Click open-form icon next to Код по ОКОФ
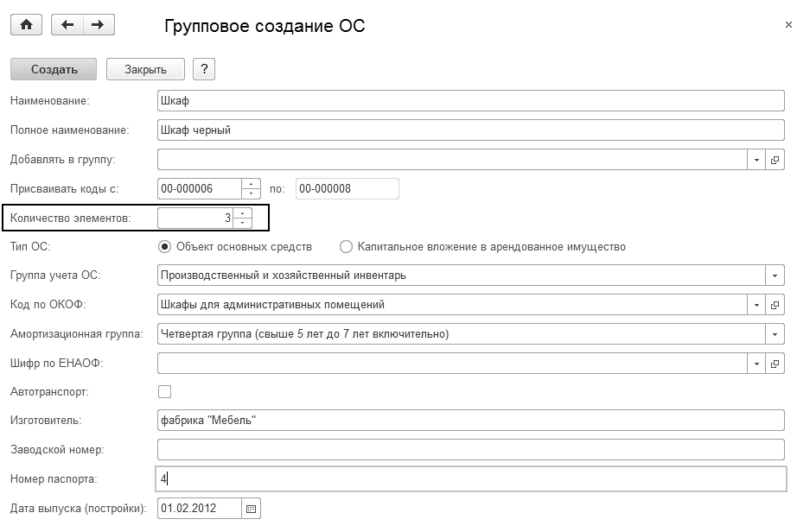Viewport: 797px width, 532px height. click(x=775, y=305)
